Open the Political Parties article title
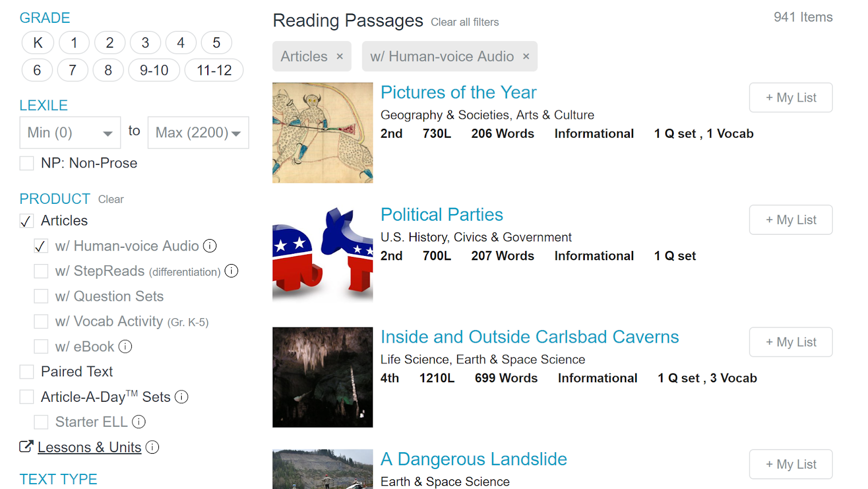 pos(442,215)
